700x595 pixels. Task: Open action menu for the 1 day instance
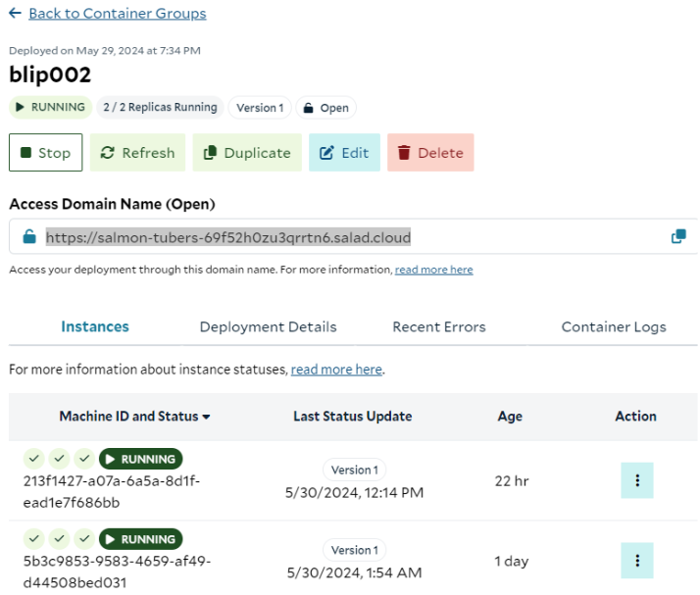click(637, 561)
